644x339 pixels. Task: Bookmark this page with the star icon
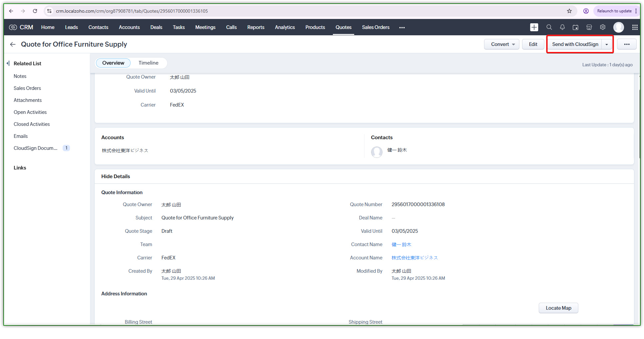pos(569,11)
